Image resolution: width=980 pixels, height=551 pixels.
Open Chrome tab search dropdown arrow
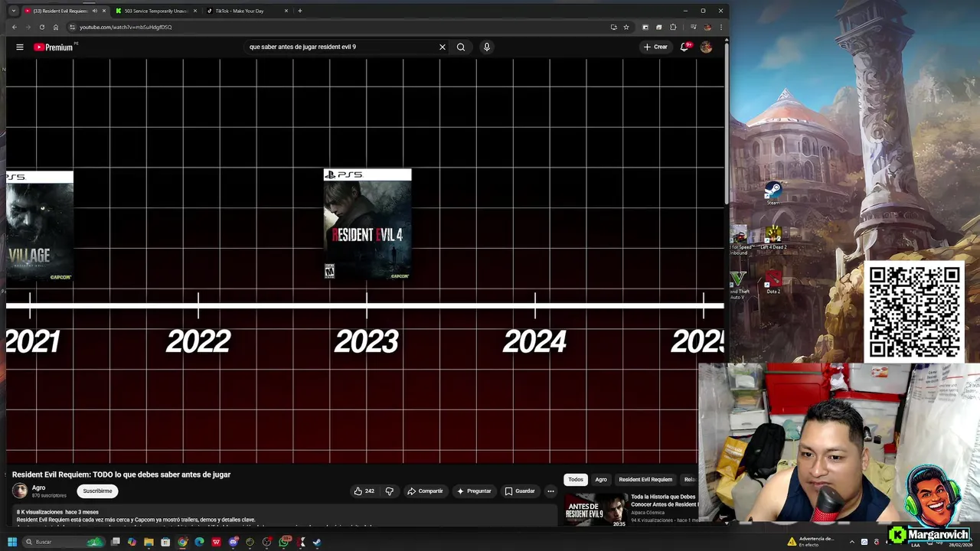tap(13, 11)
